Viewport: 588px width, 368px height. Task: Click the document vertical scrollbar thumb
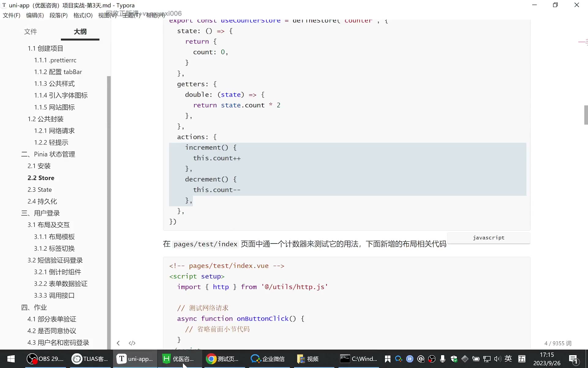coord(586,115)
